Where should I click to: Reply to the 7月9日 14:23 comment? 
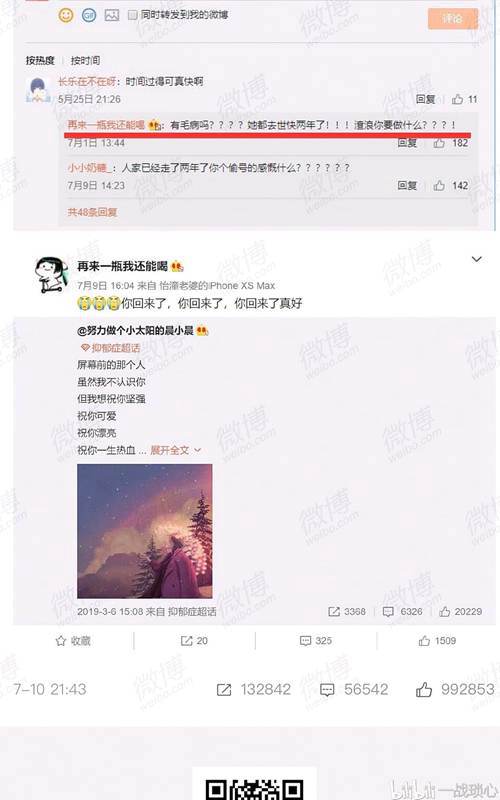tap(407, 185)
